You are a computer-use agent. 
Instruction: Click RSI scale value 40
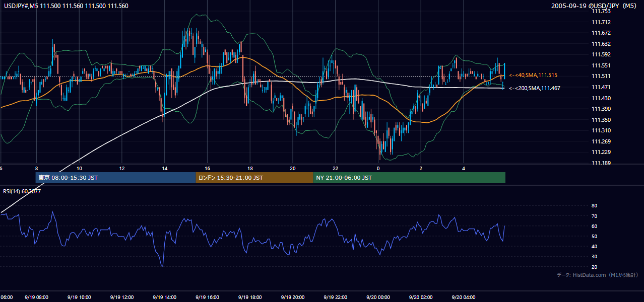tap(595, 246)
